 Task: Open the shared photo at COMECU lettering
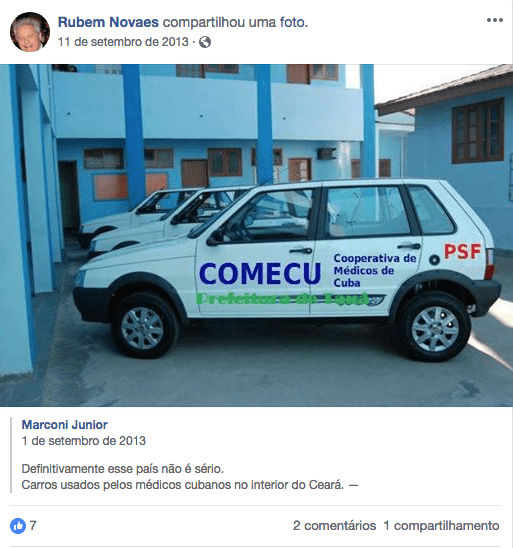(x=260, y=274)
